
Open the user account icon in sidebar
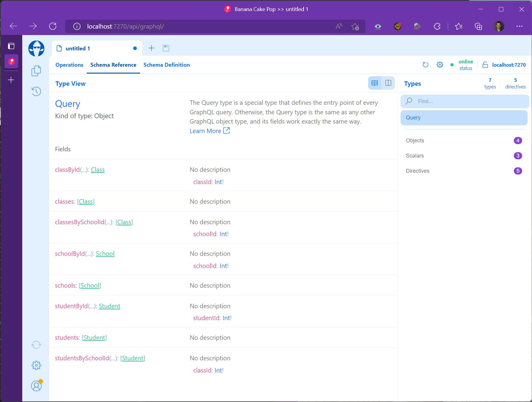(x=36, y=386)
